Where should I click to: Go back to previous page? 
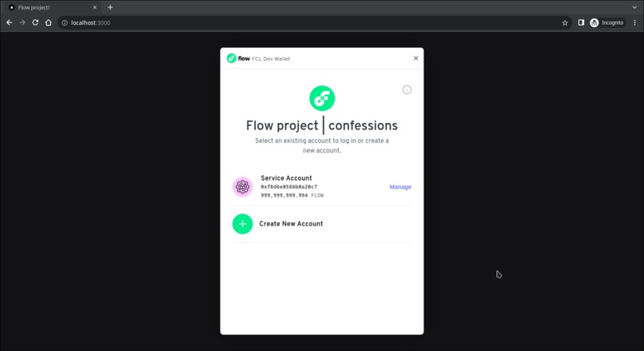click(x=10, y=22)
